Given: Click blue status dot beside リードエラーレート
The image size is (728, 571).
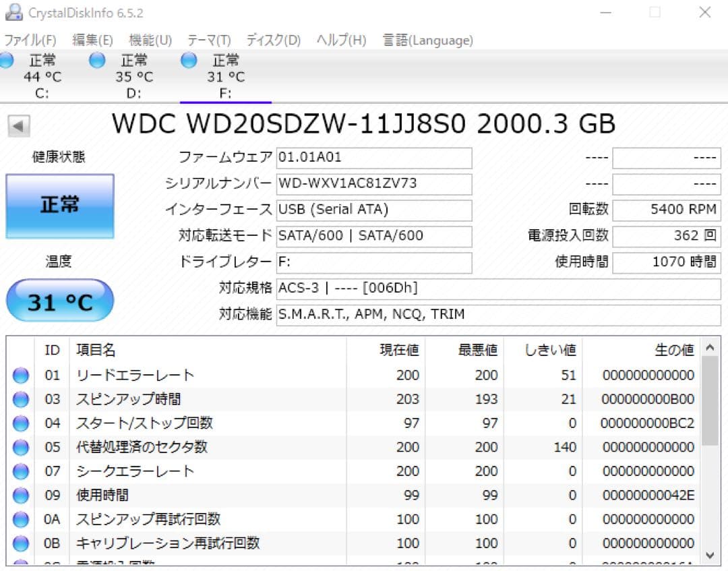Looking at the screenshot, I should point(20,375).
